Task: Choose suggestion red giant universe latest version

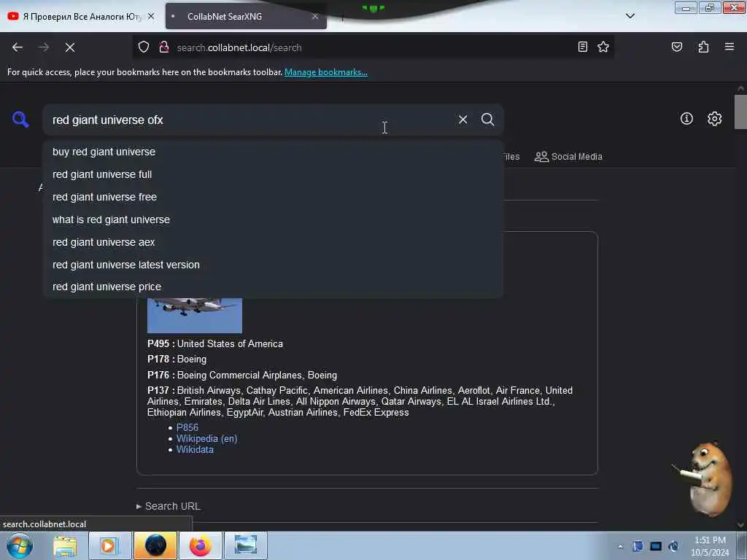Action: tap(273, 265)
